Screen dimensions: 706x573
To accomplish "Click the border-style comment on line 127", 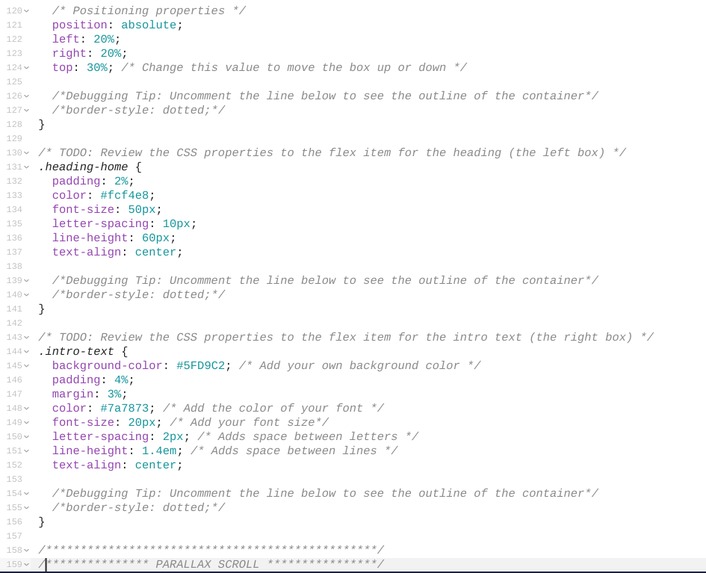I will pyautogui.click(x=138, y=110).
